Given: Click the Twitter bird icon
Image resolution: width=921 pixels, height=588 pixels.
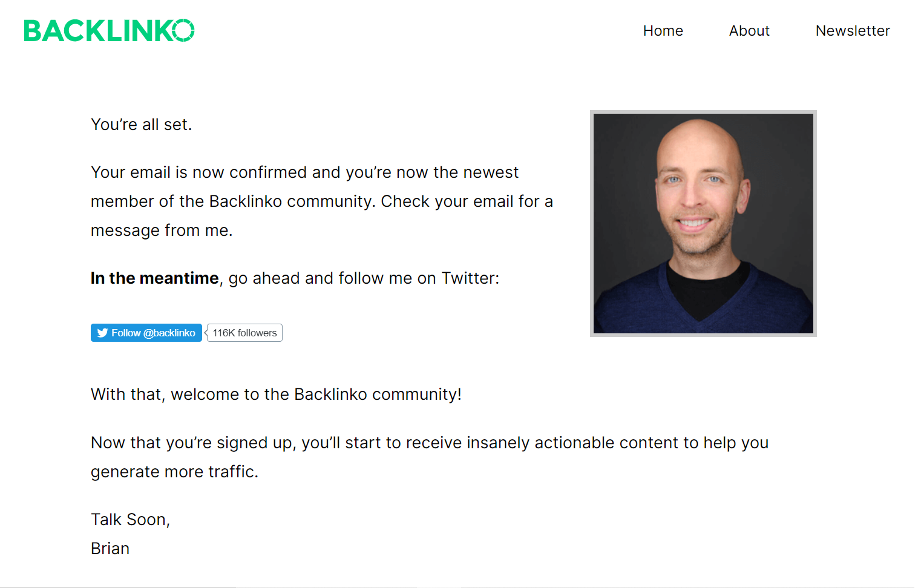Looking at the screenshot, I should click(x=103, y=333).
